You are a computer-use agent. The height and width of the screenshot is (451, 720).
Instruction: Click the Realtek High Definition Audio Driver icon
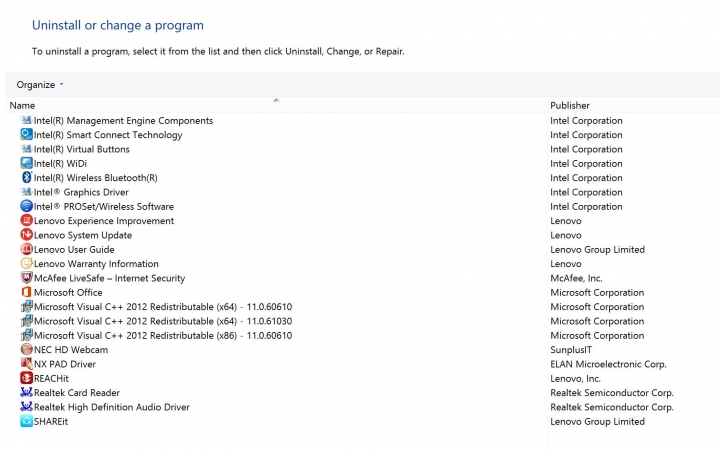[x=26, y=406]
